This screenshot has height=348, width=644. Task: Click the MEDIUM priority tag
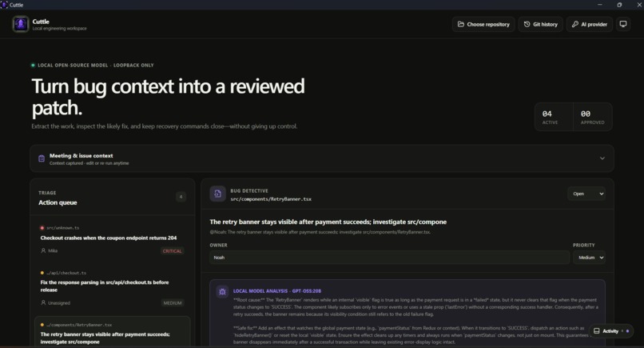pos(173,302)
